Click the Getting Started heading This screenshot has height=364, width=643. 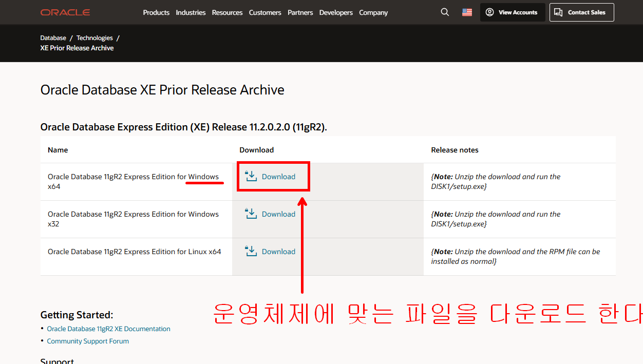[77, 315]
